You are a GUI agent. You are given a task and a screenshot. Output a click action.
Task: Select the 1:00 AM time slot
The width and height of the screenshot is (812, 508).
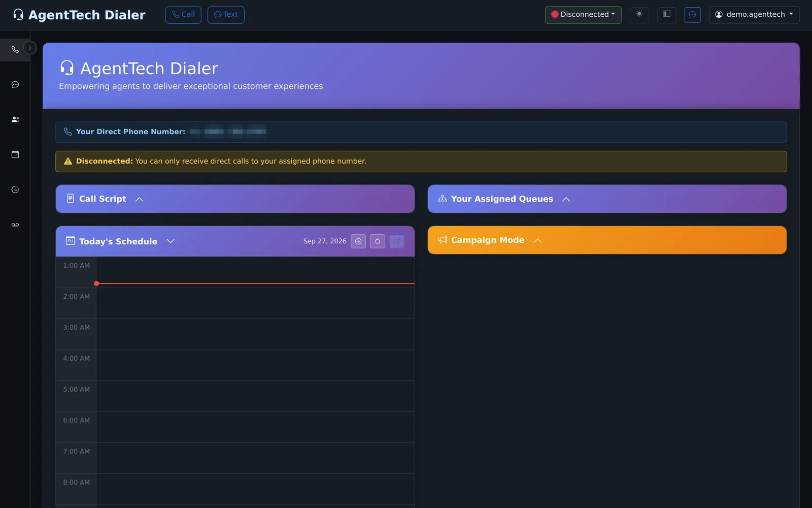(255, 272)
